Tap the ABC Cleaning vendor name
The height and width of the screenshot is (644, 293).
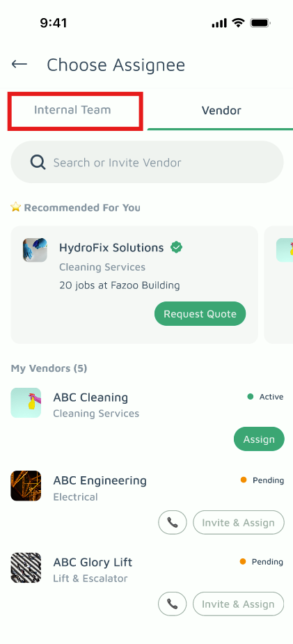pyautogui.click(x=90, y=397)
